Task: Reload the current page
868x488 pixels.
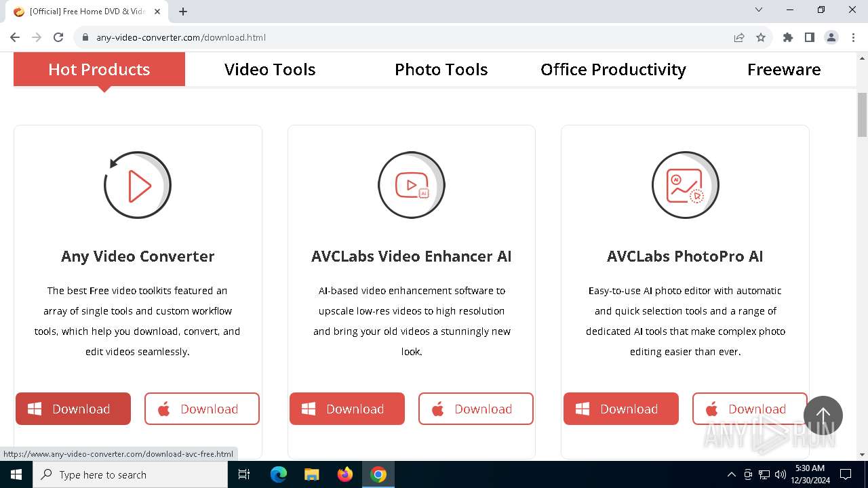Action: tap(58, 37)
